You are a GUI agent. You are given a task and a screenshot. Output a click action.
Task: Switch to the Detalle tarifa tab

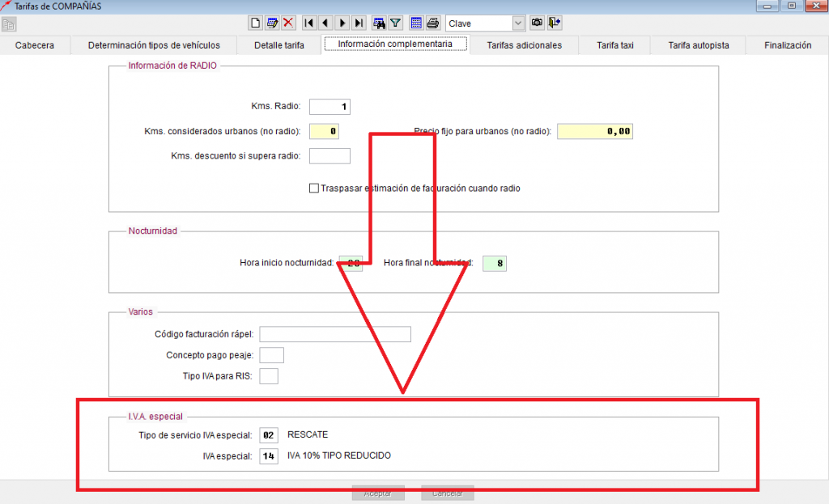[279, 45]
